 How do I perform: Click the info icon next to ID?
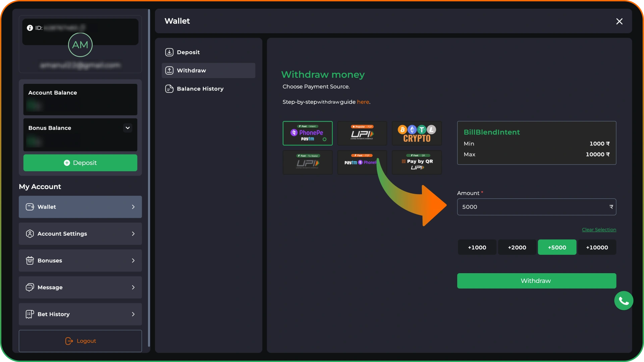[x=30, y=28]
